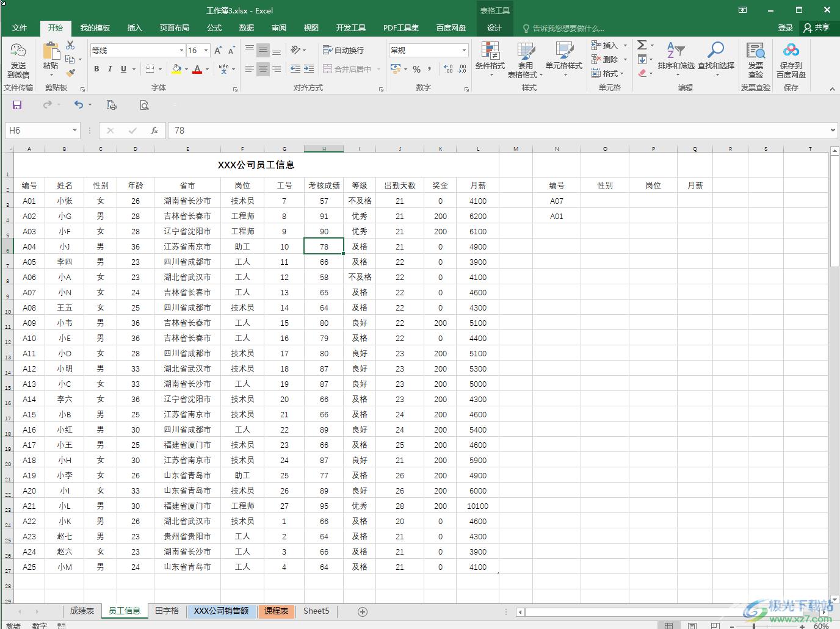Click the Format Painter brush icon

pyautogui.click(x=70, y=73)
